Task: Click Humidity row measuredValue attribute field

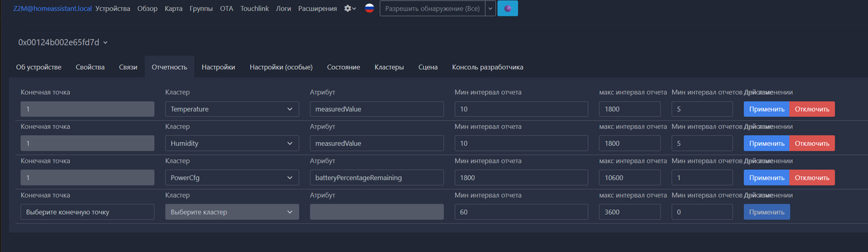Action: pyautogui.click(x=376, y=143)
